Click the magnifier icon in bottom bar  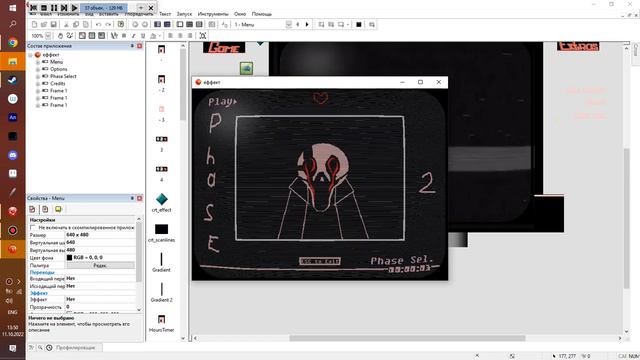[40, 348]
